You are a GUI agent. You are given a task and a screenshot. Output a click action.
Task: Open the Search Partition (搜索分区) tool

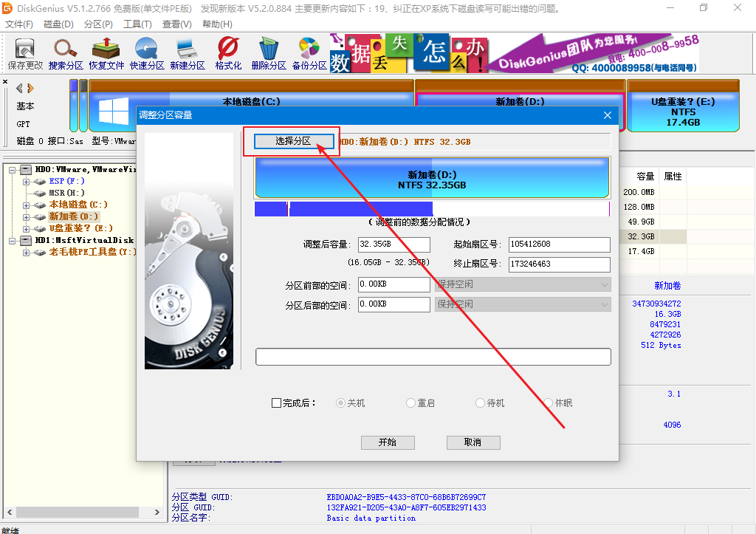(x=66, y=53)
